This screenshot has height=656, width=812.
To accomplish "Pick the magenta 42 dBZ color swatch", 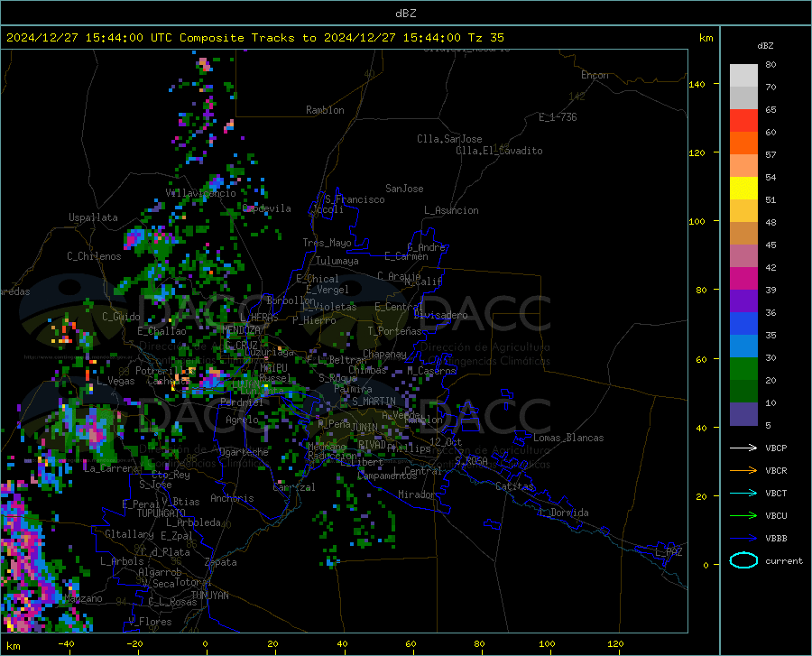I will (743, 279).
